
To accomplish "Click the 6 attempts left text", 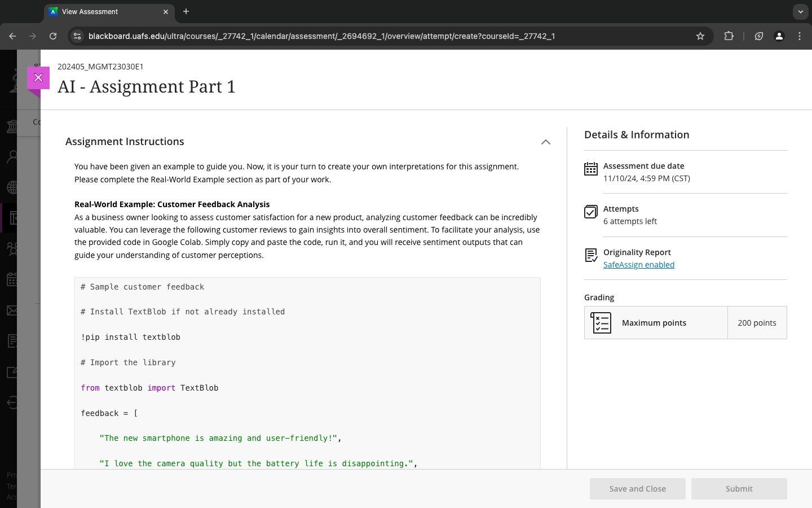I will click(x=630, y=221).
